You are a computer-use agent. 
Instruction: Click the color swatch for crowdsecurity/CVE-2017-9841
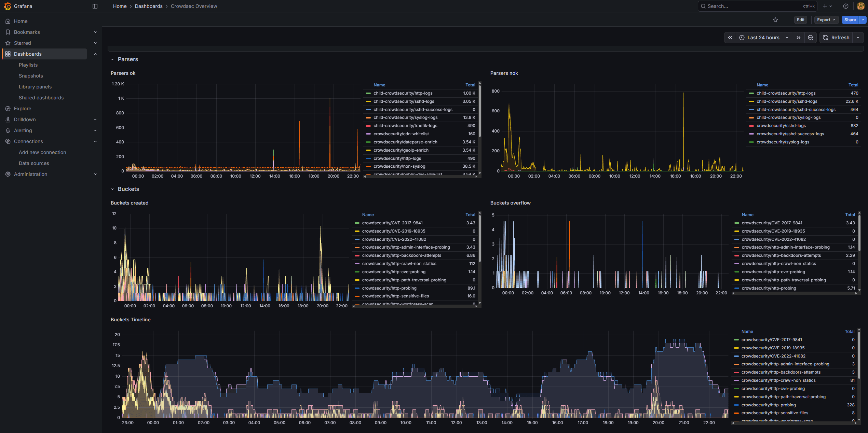coord(357,223)
